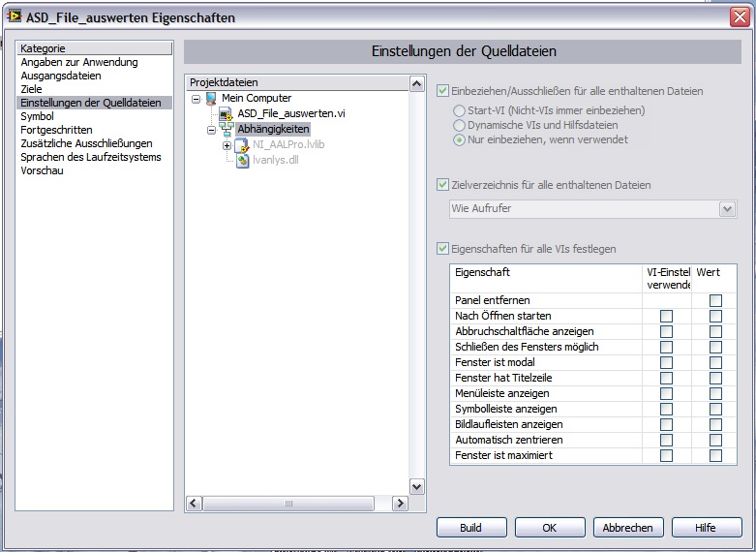Select Dynamische VIs und Hilfsdateien option
This screenshot has height=552, width=756.
click(x=459, y=126)
